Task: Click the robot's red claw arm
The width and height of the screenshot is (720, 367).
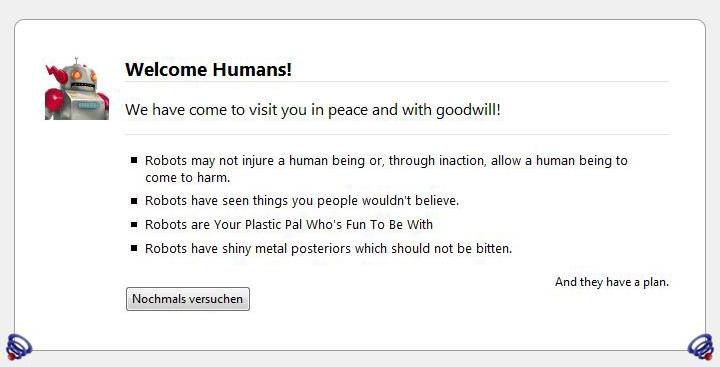Action: (55, 75)
